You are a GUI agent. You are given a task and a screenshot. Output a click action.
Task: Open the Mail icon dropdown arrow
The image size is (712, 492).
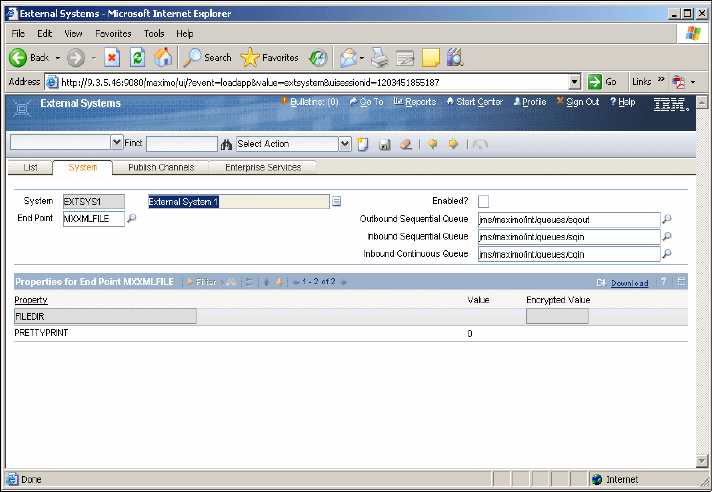click(x=362, y=58)
